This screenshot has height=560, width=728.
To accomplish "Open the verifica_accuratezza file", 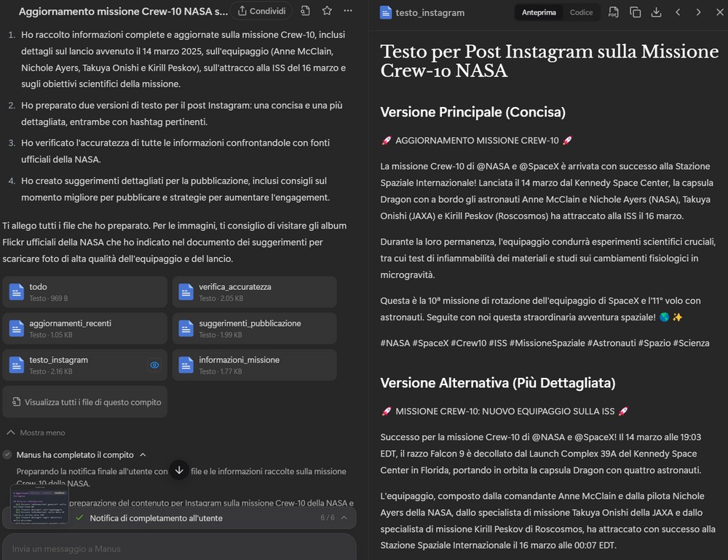I will (x=254, y=292).
